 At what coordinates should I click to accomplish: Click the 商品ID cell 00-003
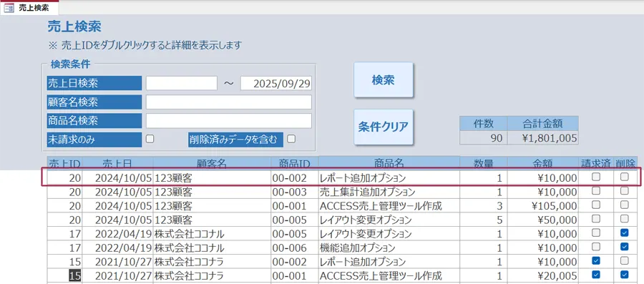[295, 192]
